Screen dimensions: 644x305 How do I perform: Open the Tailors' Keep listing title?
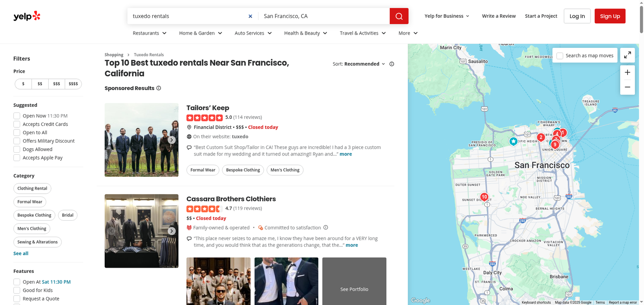tap(208, 108)
